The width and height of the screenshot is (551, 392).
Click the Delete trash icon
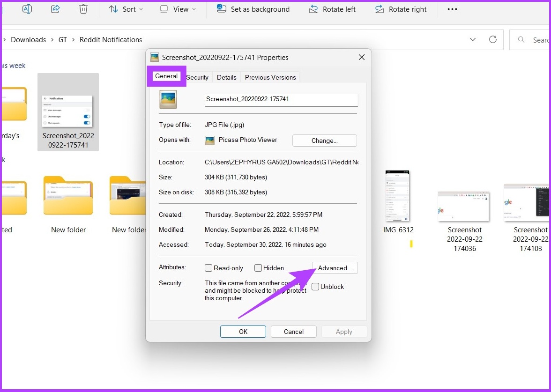click(x=83, y=9)
